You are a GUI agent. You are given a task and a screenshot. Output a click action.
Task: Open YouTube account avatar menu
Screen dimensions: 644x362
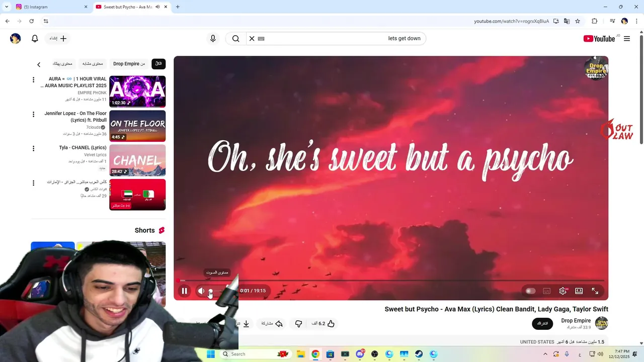point(16,39)
